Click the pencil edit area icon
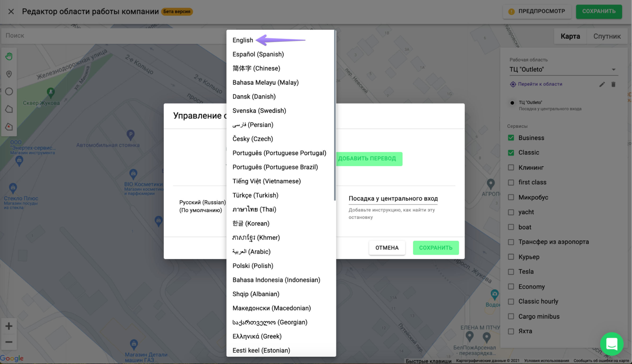 (602, 84)
